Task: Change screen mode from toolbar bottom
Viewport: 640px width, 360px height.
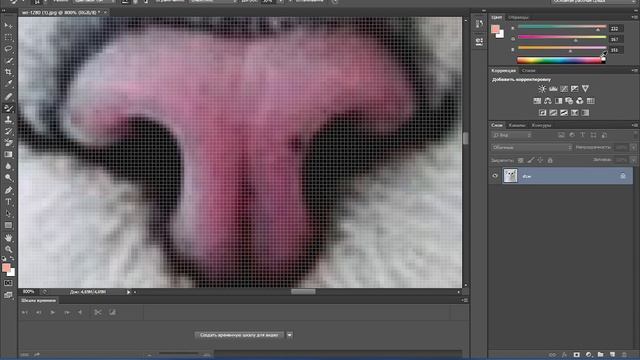Action: tap(8, 295)
